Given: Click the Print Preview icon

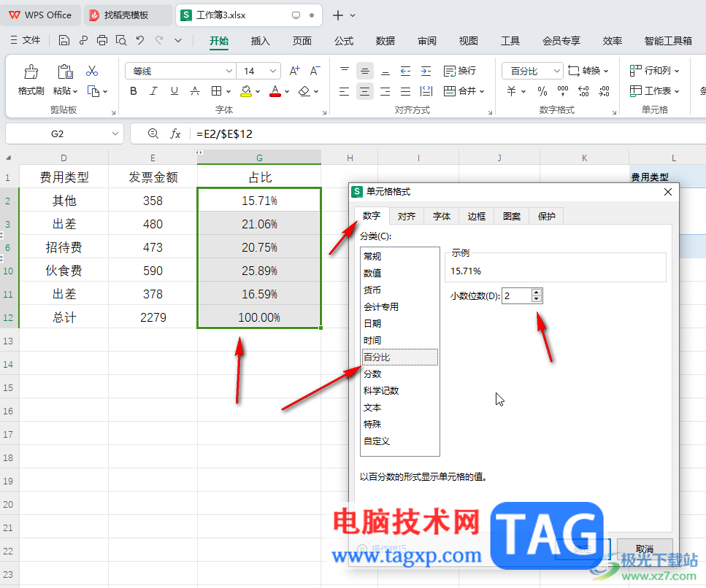Looking at the screenshot, I should tap(121, 41).
